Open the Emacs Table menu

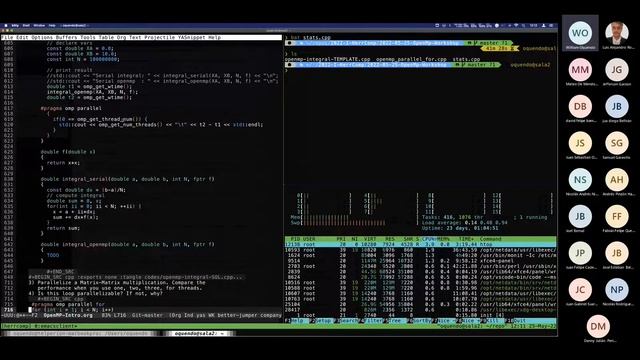click(x=107, y=37)
